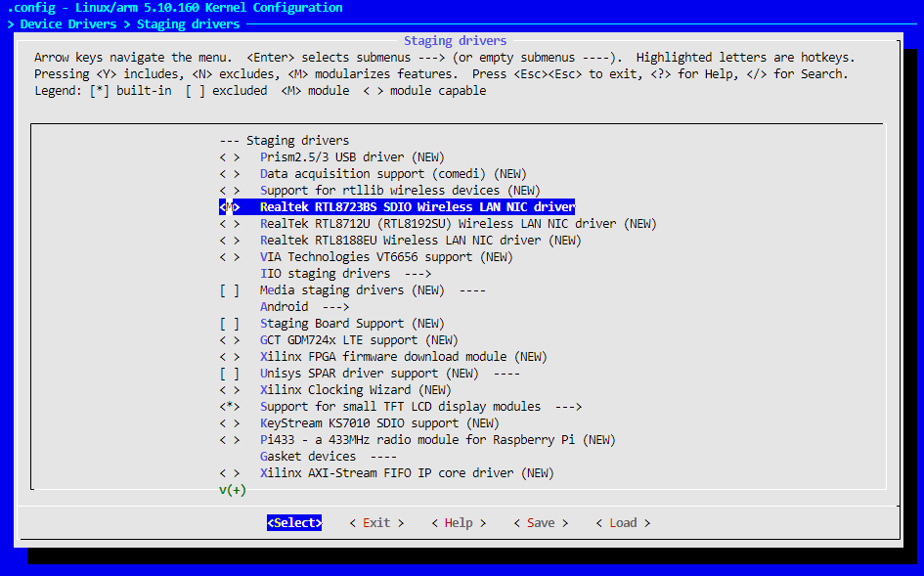This screenshot has width=924, height=576.
Task: Select Xilinx FPGA firmware download module entry
Action: [x=404, y=357]
